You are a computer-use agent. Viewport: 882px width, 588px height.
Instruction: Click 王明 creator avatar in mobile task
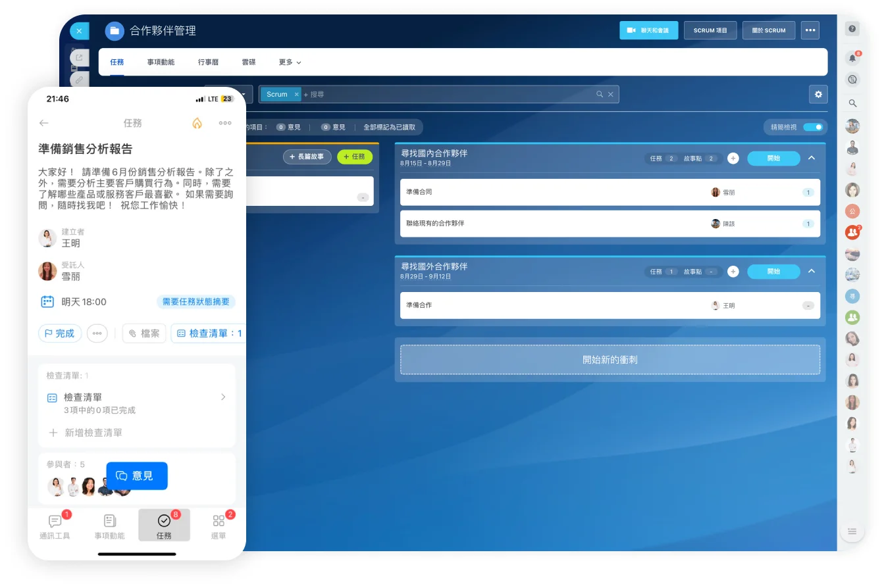click(x=47, y=238)
